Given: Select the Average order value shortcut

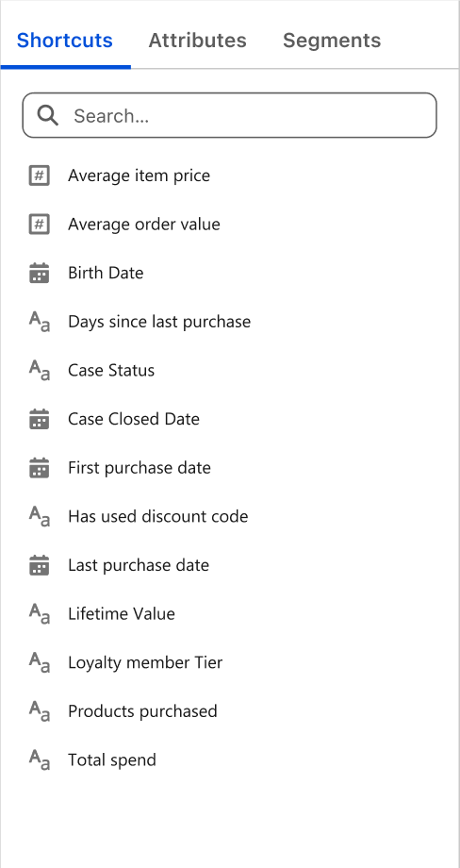Looking at the screenshot, I should 229,225.
